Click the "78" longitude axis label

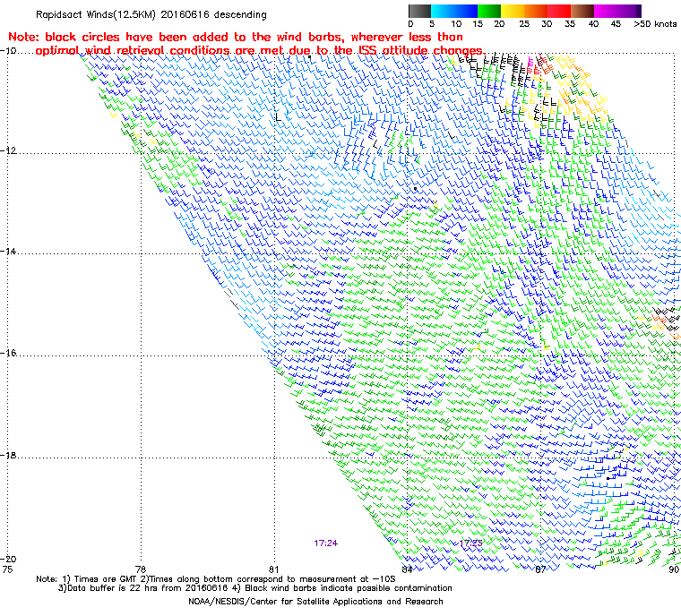[x=141, y=569]
